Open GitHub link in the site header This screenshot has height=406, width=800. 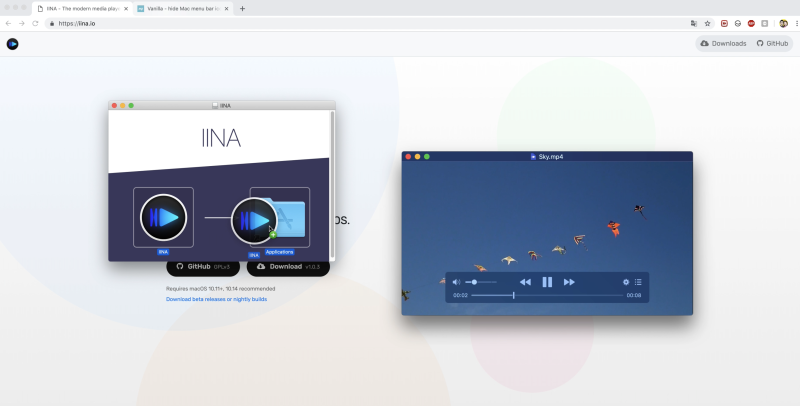(772, 43)
